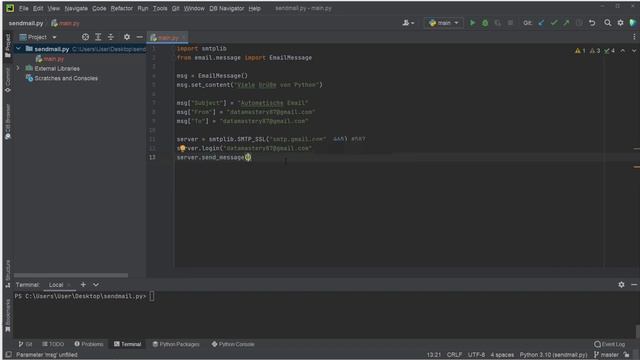Select the Local terminal tab
The height and width of the screenshot is (360, 640).
point(56,284)
